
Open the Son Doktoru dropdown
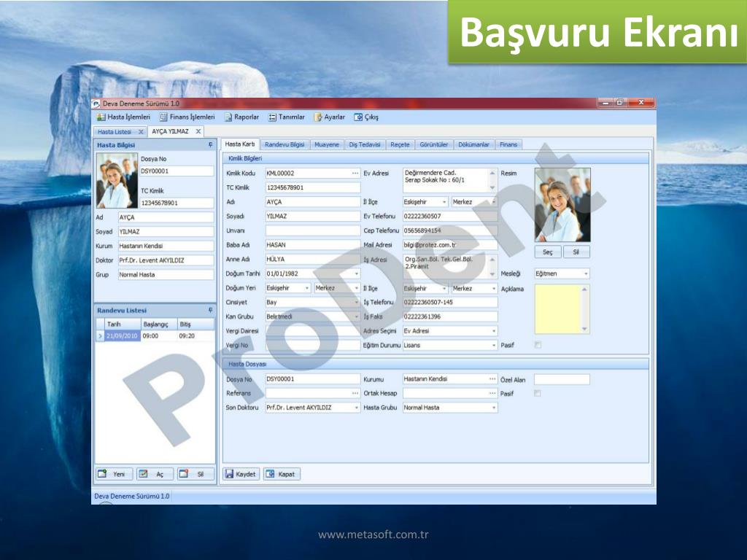click(x=356, y=408)
